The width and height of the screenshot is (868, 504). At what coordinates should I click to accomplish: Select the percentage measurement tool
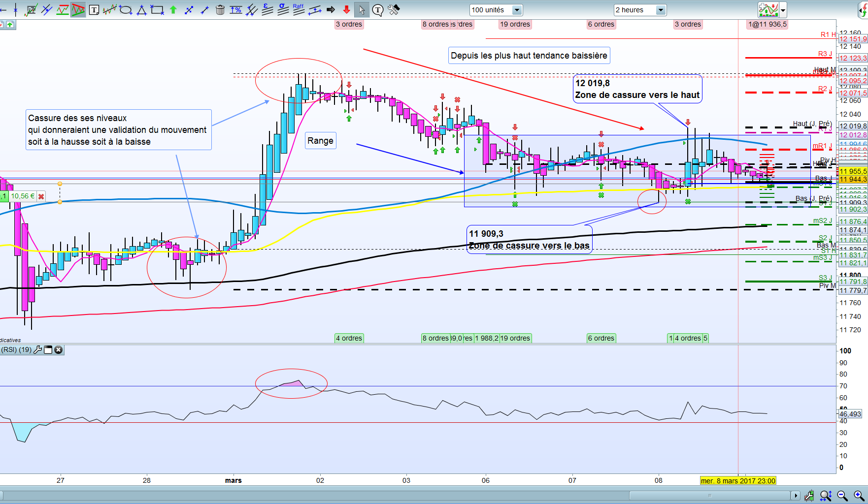tap(236, 9)
